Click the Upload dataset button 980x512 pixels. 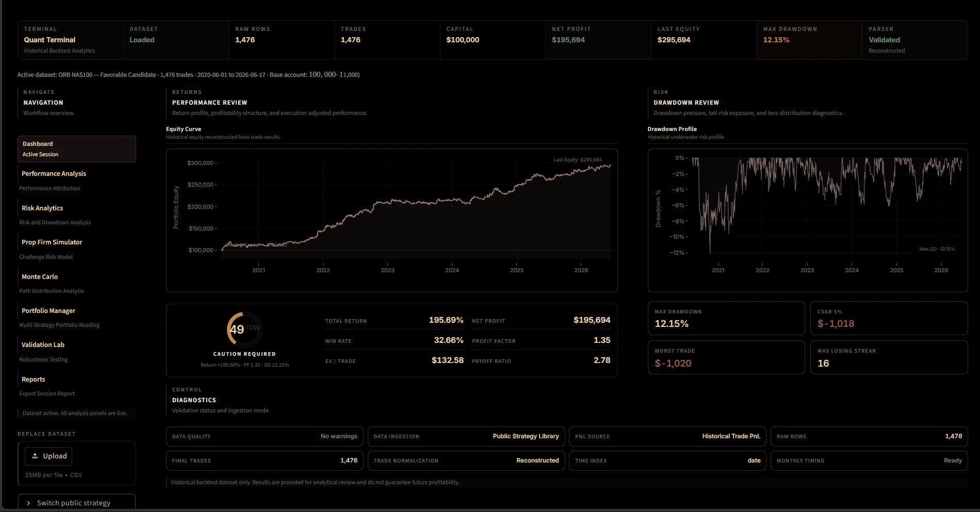(48, 456)
